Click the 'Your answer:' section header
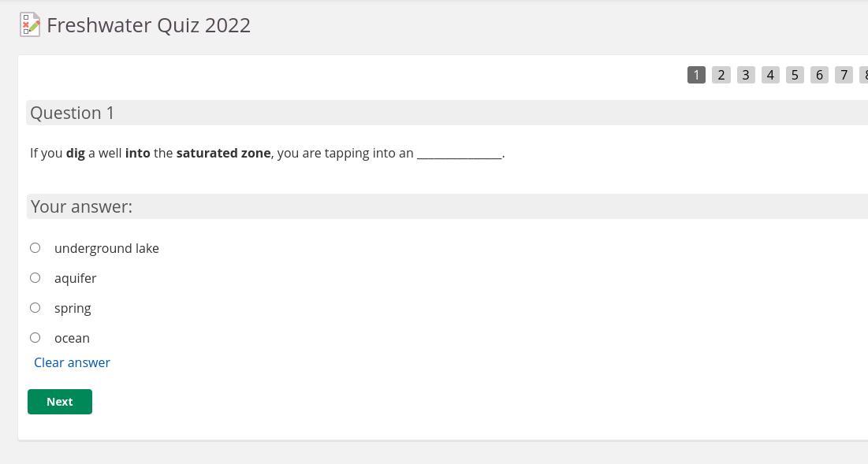 point(81,206)
